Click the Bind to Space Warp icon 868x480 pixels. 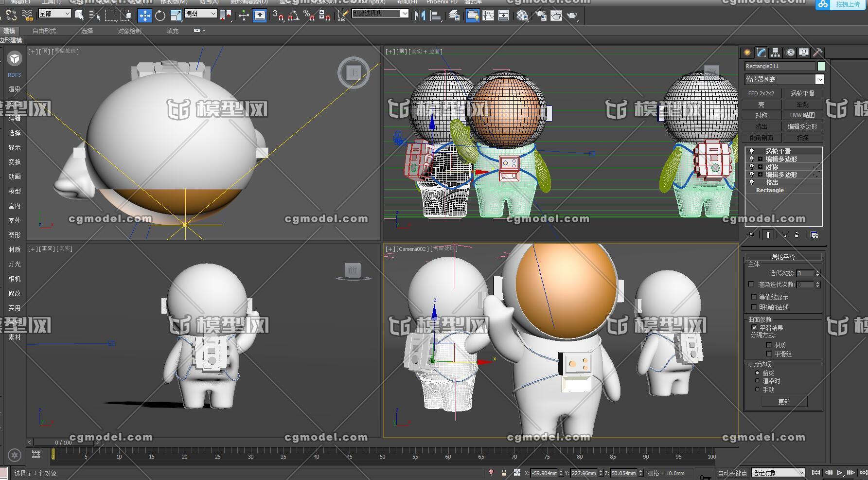27,16
